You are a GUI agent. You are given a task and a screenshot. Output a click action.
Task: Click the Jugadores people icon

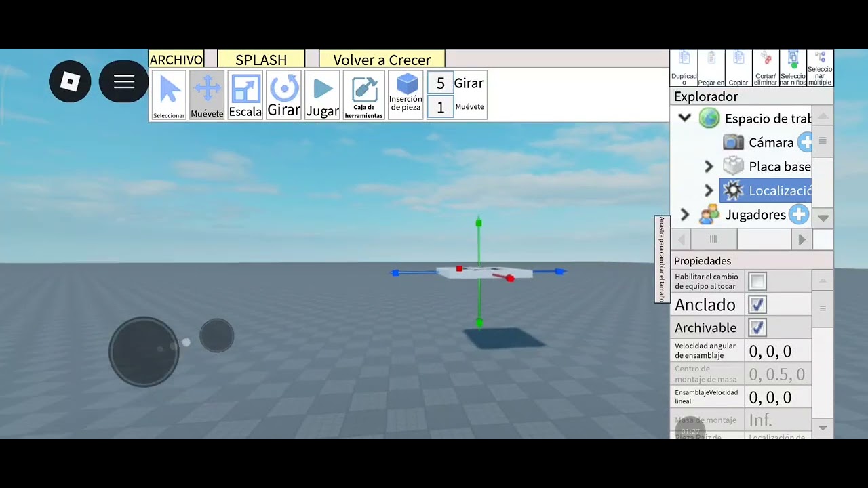pos(709,215)
